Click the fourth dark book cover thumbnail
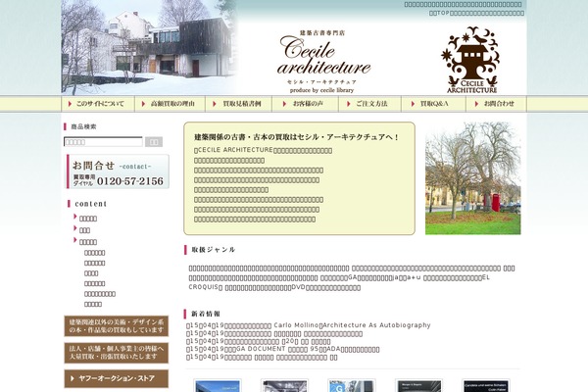 point(418,385)
